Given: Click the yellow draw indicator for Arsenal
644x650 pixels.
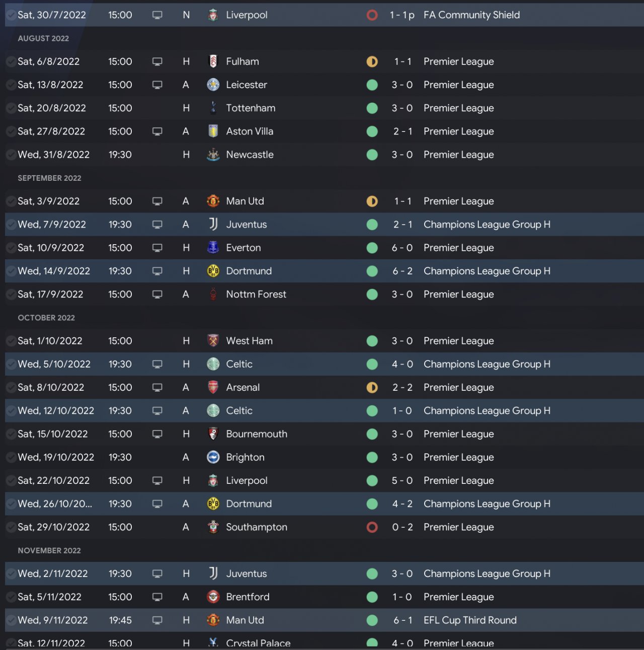Looking at the screenshot, I should [x=372, y=387].
